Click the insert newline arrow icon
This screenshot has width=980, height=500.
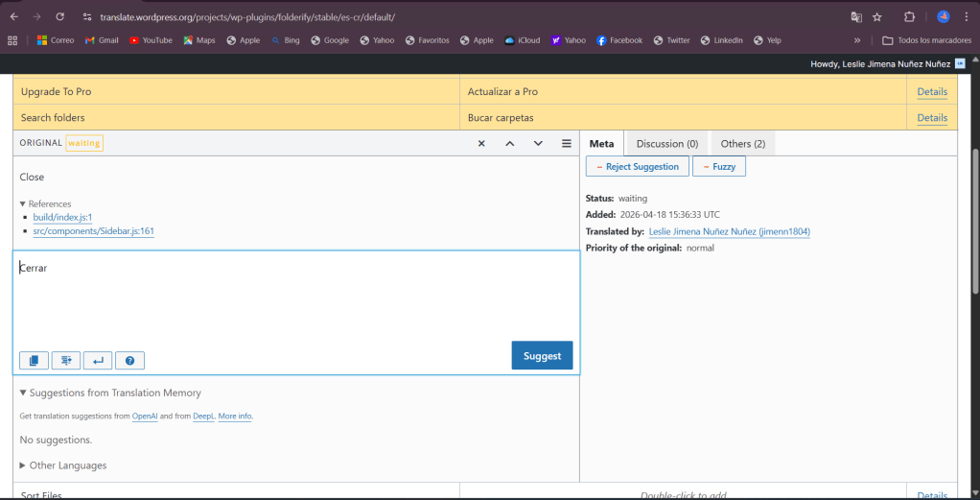(97, 361)
